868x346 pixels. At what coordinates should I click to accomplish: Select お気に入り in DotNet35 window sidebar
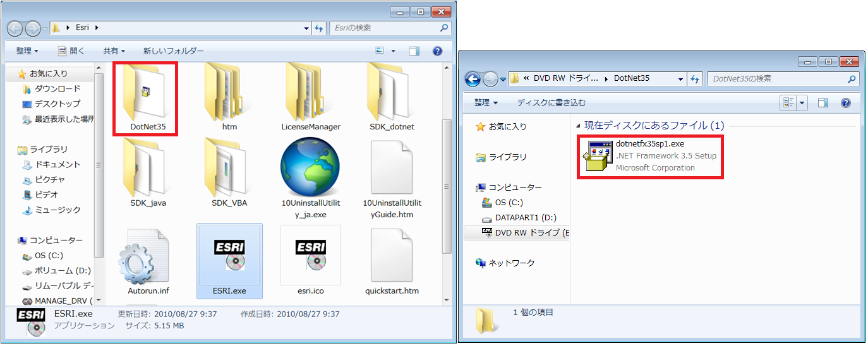point(501,126)
